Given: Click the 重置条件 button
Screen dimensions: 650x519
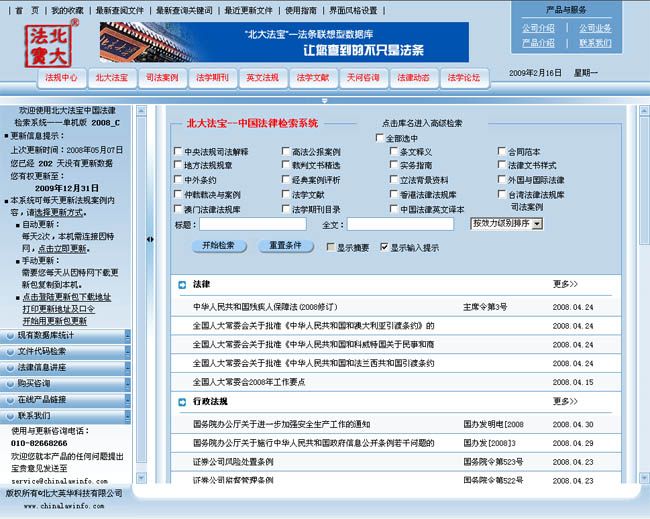Looking at the screenshot, I should pyautogui.click(x=286, y=246).
